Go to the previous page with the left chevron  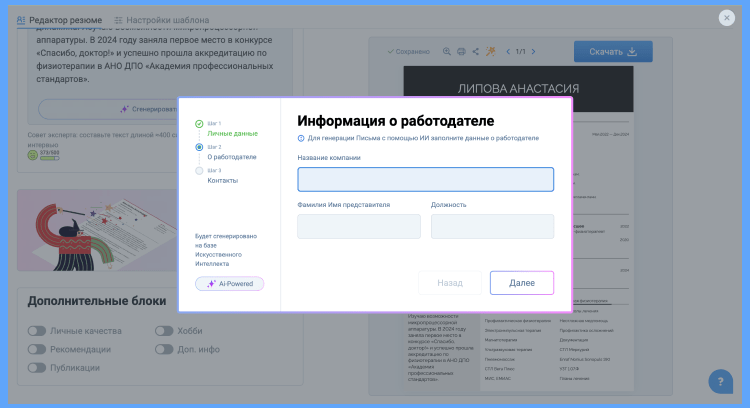pos(508,52)
